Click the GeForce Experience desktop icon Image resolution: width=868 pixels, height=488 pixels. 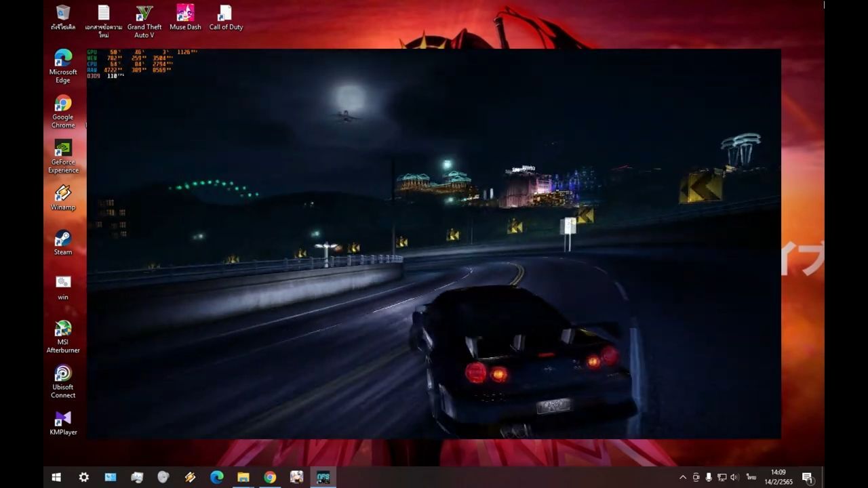pyautogui.click(x=63, y=148)
